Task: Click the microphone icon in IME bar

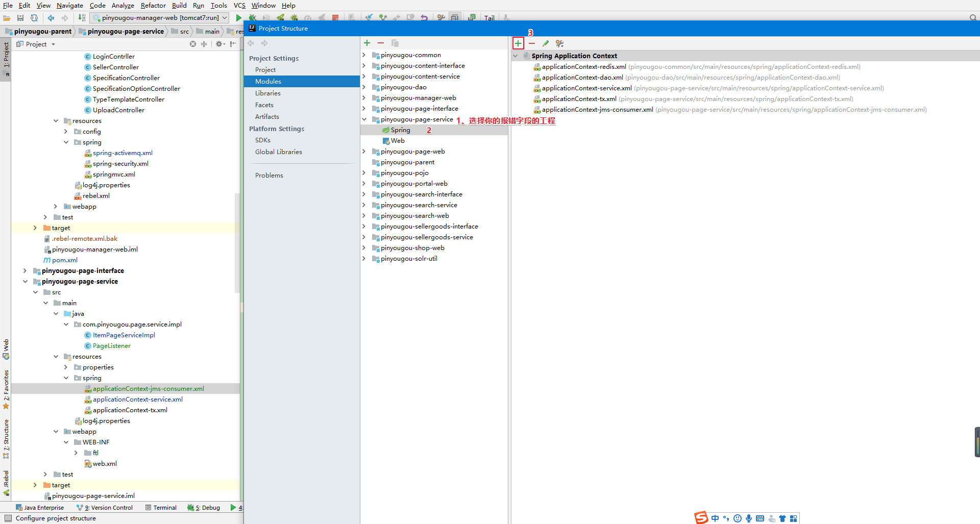Action: [x=749, y=518]
